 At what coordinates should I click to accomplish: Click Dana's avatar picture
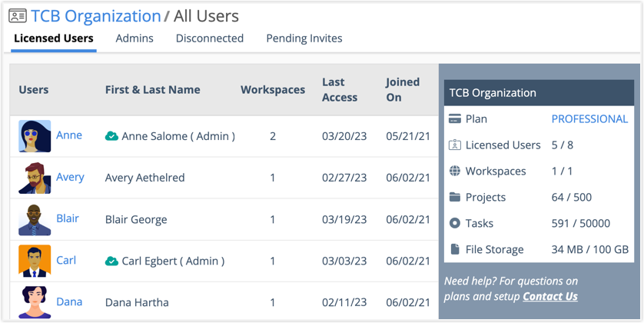tap(35, 301)
